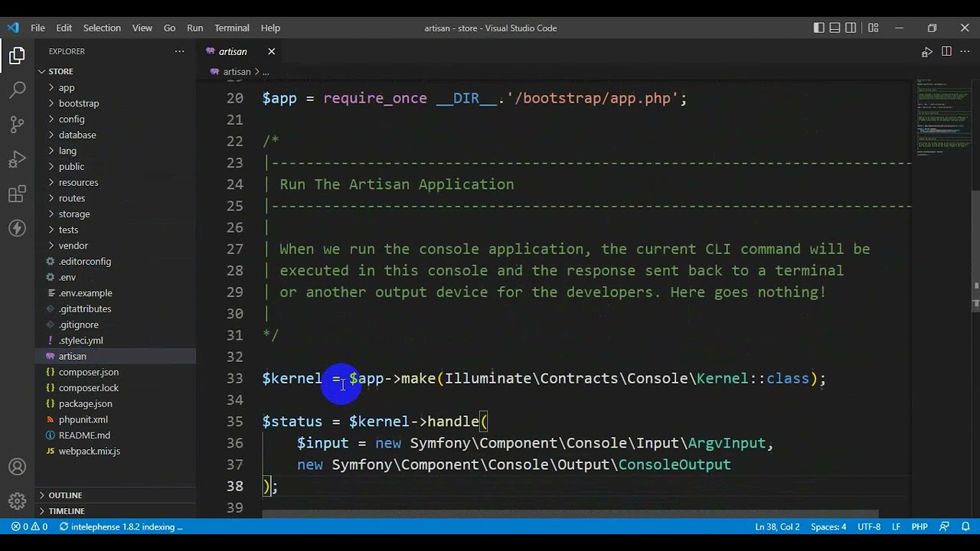
Task: Open the Terminal menu
Action: tap(231, 28)
